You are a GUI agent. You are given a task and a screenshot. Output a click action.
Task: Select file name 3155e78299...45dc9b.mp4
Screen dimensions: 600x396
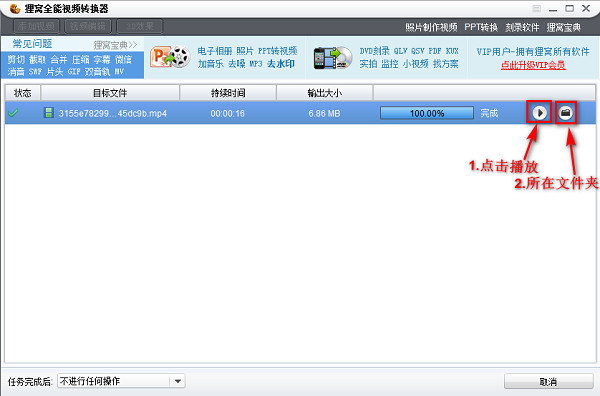click(x=112, y=114)
